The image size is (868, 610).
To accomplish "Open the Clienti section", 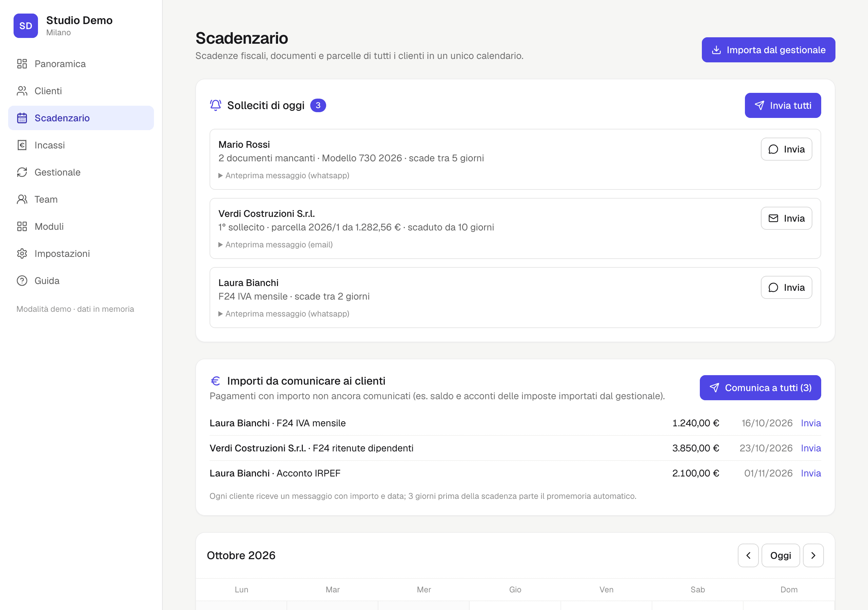I will point(81,91).
